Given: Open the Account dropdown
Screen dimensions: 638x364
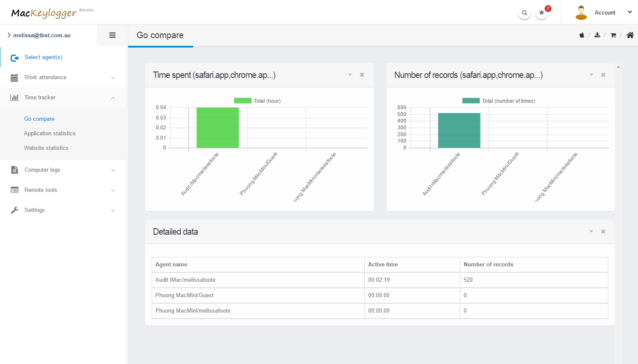Looking at the screenshot, I should click(605, 12).
